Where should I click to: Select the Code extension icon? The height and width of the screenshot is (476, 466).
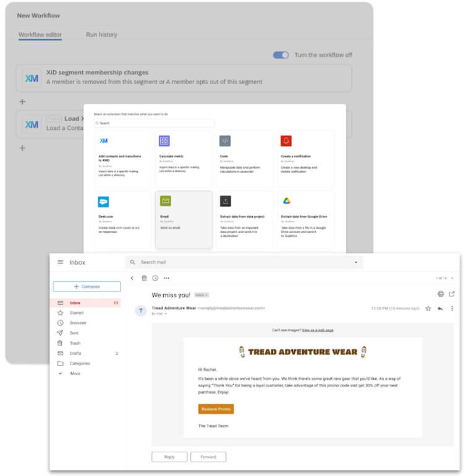coord(225,141)
